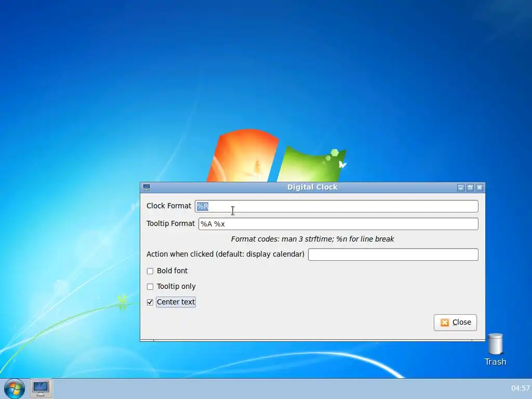The image size is (532, 399).
Task: Focus the Clock Format input field
Action: [337, 206]
